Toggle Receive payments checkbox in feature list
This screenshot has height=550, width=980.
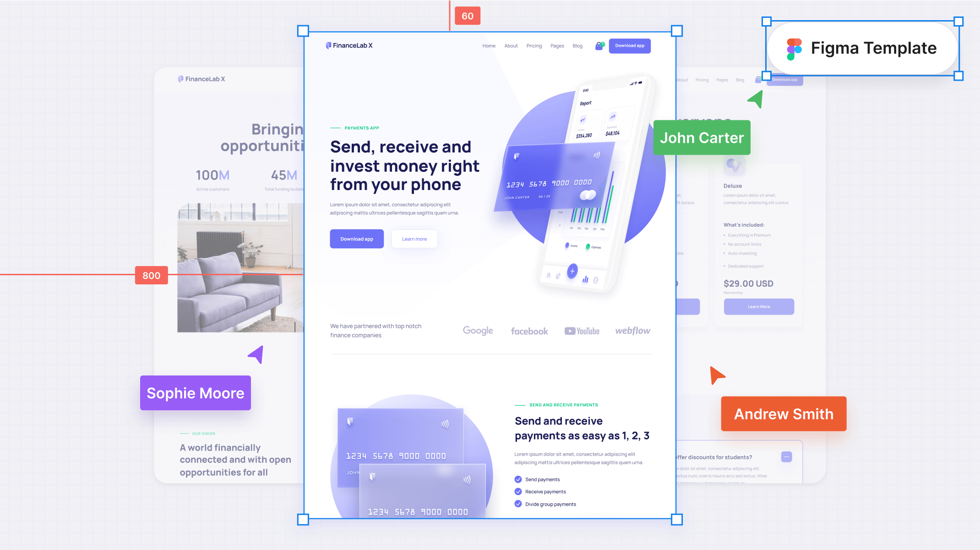pyautogui.click(x=518, y=492)
